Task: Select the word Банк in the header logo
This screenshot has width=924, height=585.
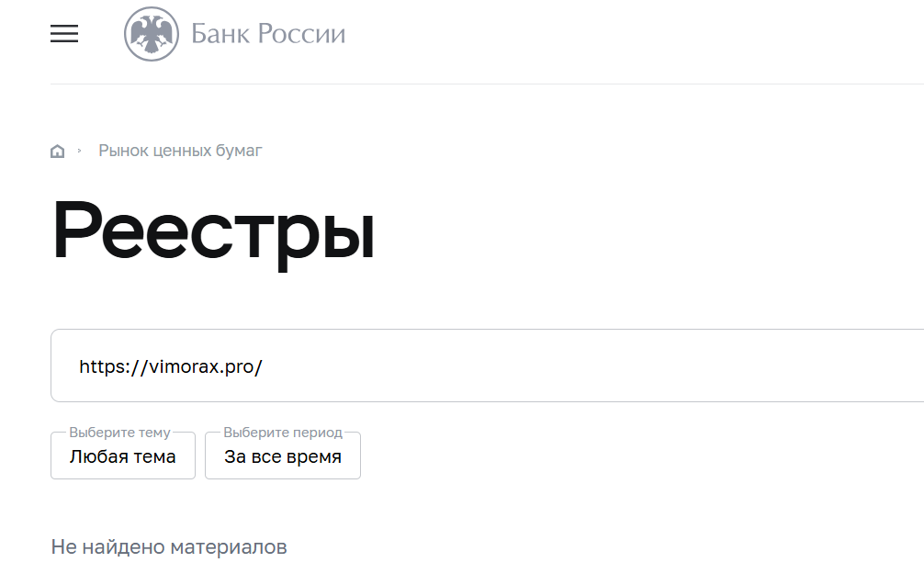Action: pos(220,35)
